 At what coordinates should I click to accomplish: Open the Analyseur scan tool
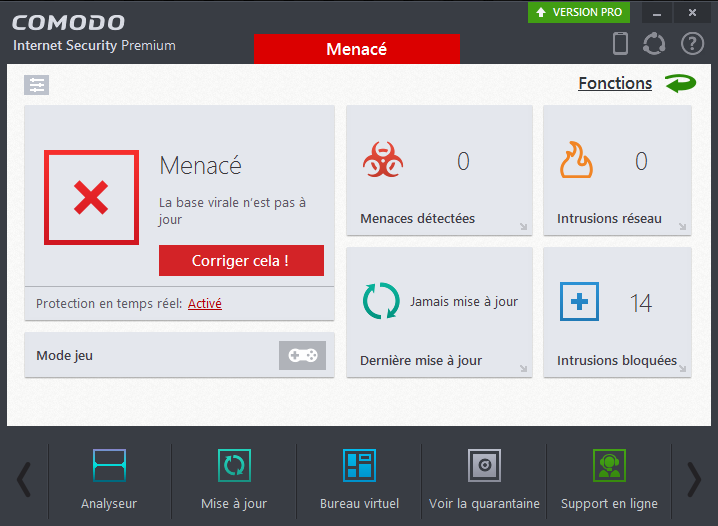point(109,479)
